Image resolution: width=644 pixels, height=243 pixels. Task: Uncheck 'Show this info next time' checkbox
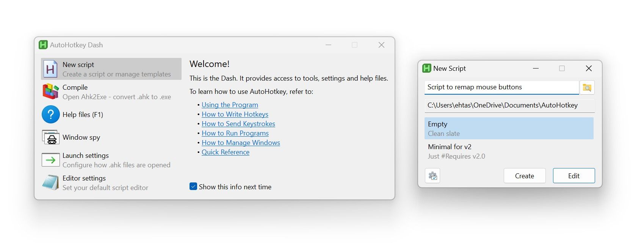point(193,187)
